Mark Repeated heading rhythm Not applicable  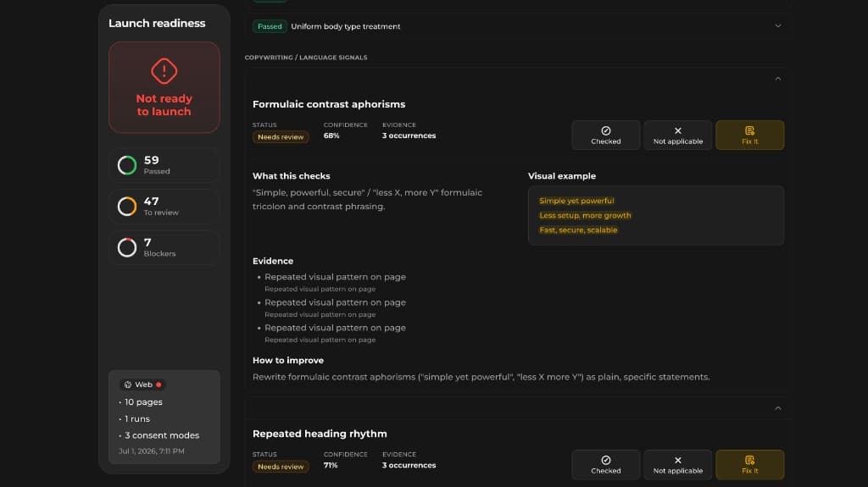[677, 464]
